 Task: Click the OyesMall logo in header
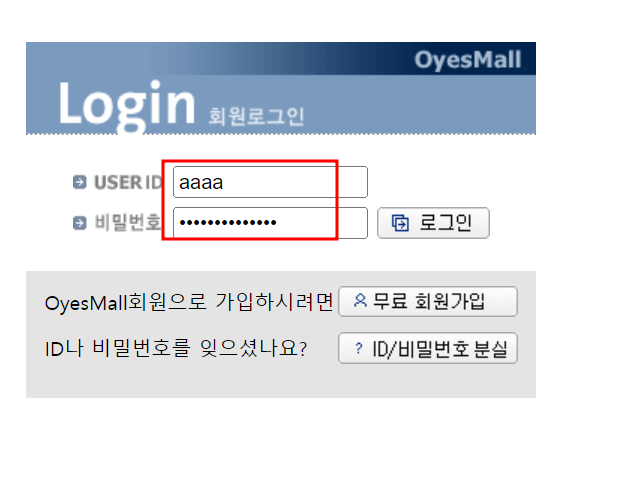(468, 60)
